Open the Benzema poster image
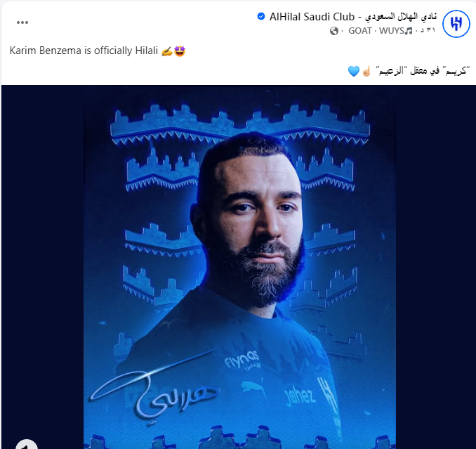The width and height of the screenshot is (476, 449). pyautogui.click(x=239, y=267)
